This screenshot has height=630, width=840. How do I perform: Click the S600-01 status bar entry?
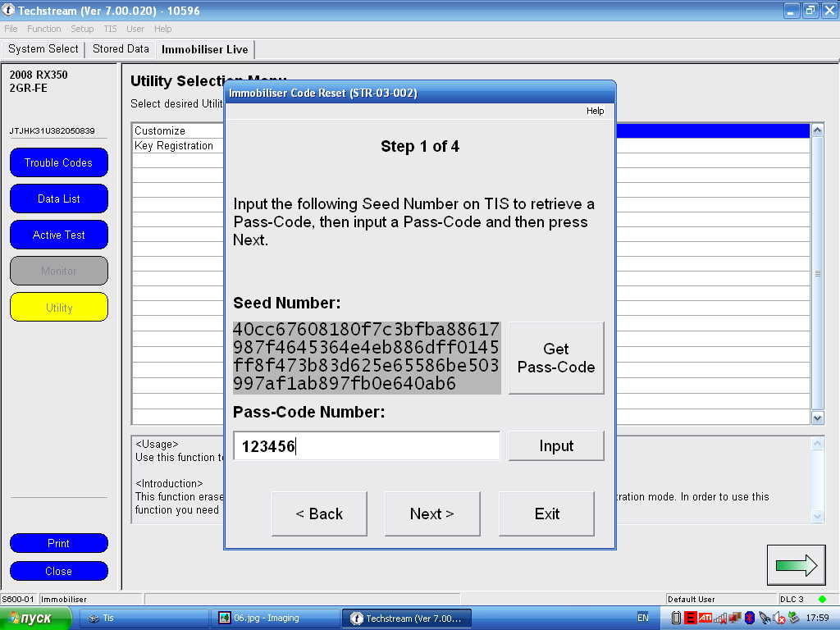click(18, 599)
